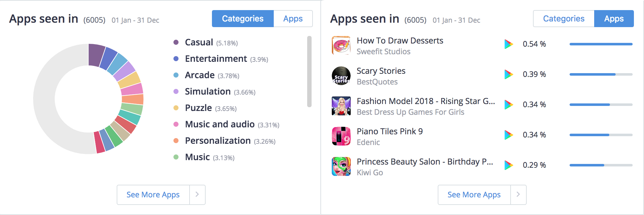
Task: Select the Arcade legend dot
Action: [x=176, y=75]
